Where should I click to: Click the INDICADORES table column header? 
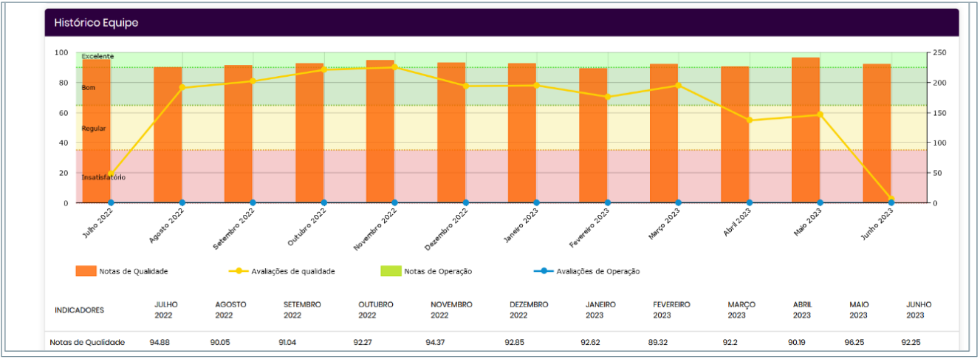tap(79, 310)
